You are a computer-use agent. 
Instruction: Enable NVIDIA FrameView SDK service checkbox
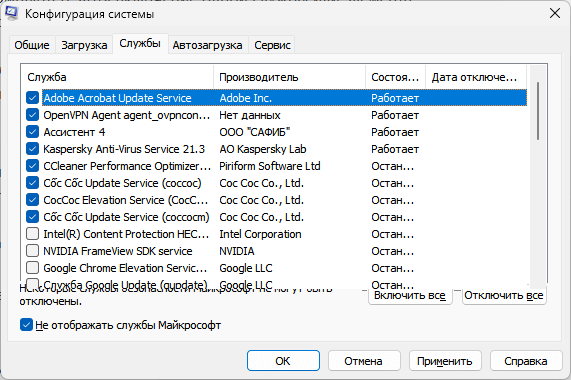32,251
